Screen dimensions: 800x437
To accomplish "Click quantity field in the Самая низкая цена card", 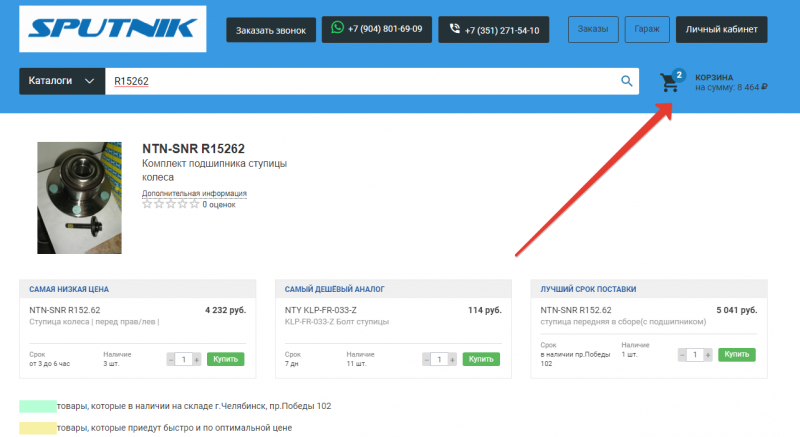I will coord(184,359).
